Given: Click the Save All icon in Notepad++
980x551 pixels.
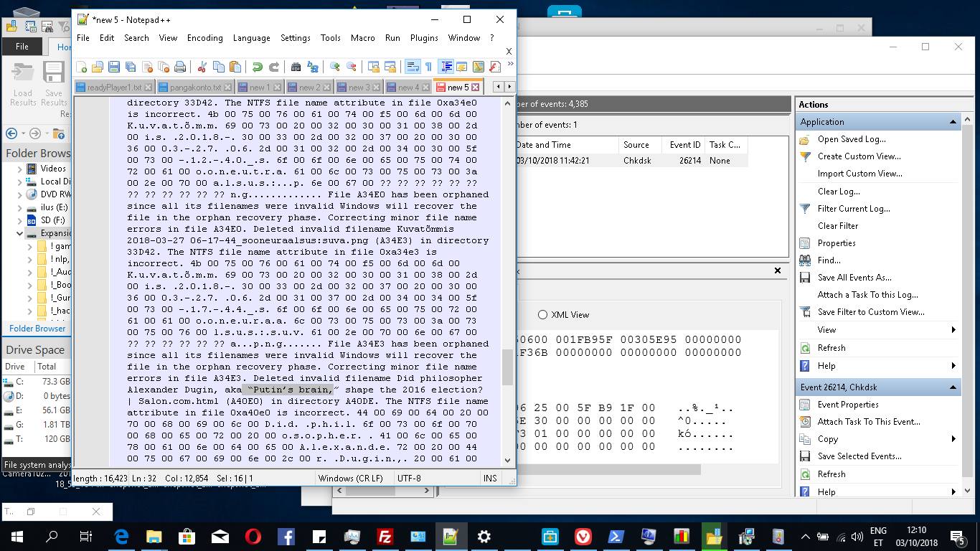Looking at the screenshot, I should click(131, 67).
